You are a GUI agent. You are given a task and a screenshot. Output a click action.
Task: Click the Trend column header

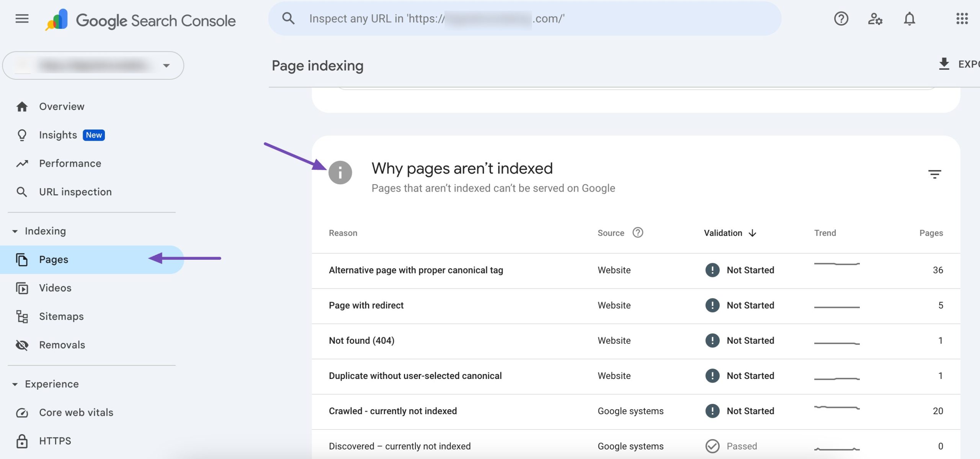point(825,233)
